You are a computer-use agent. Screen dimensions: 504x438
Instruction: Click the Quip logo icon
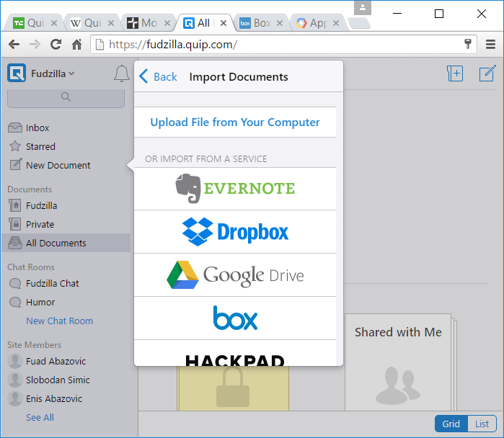[x=17, y=73]
